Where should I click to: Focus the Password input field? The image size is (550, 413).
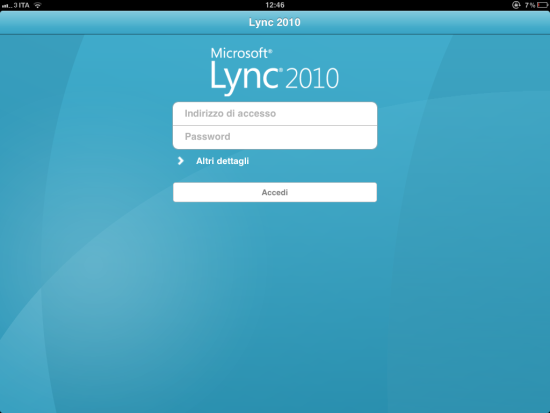(275, 137)
